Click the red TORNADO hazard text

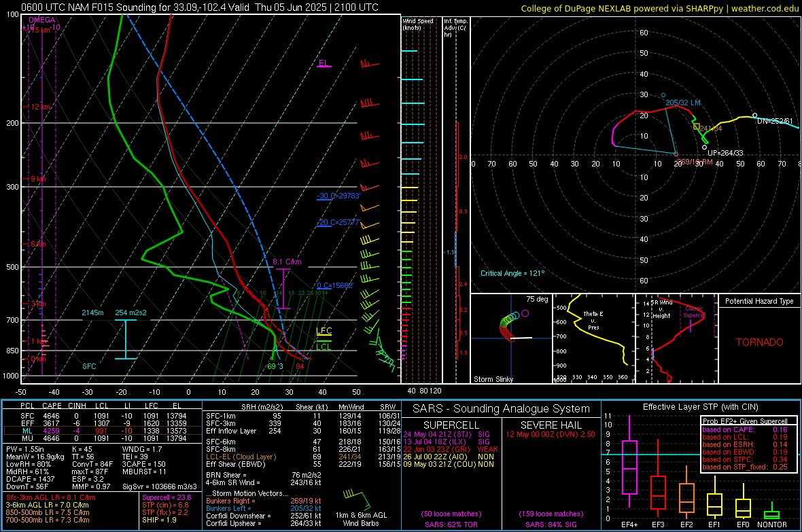(x=760, y=342)
